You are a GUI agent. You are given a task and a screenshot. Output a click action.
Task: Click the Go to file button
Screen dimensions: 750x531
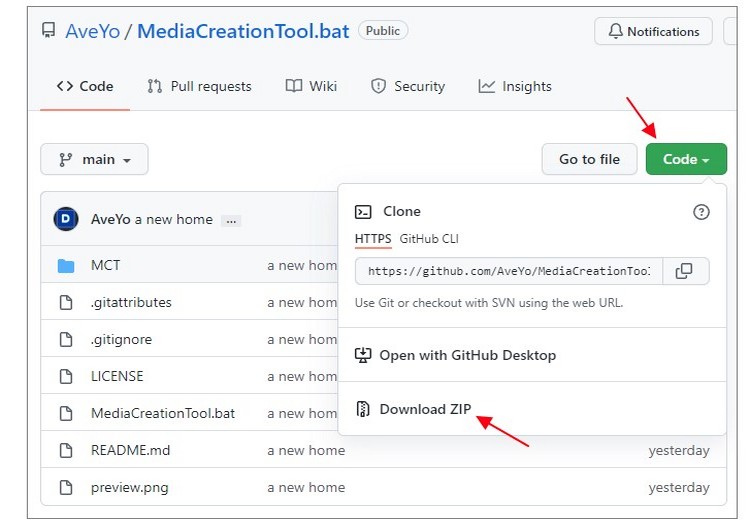tap(589, 159)
